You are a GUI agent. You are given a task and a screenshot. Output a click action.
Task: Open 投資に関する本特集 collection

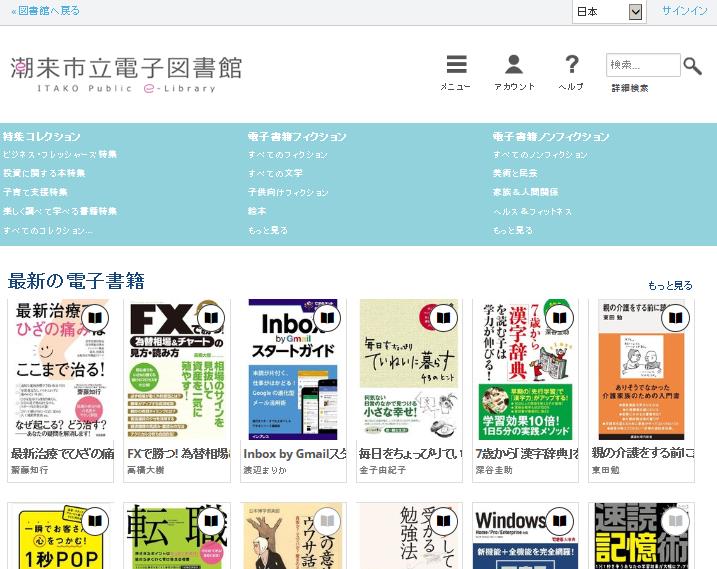tap(44, 173)
